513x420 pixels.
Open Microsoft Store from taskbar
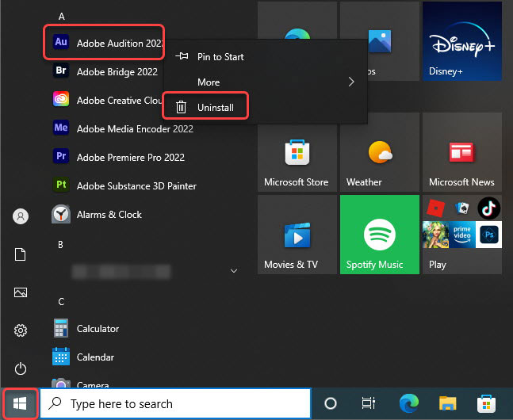point(486,403)
